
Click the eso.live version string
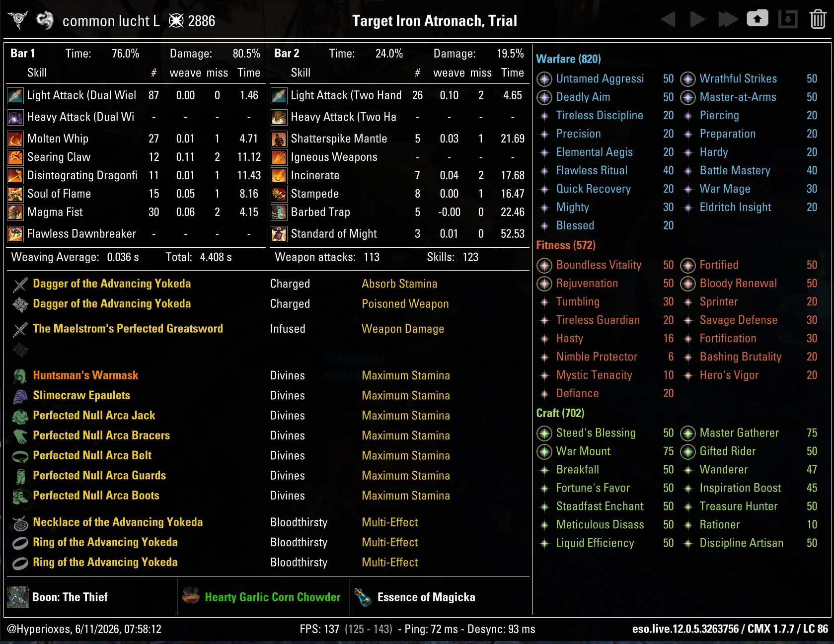pos(730,629)
